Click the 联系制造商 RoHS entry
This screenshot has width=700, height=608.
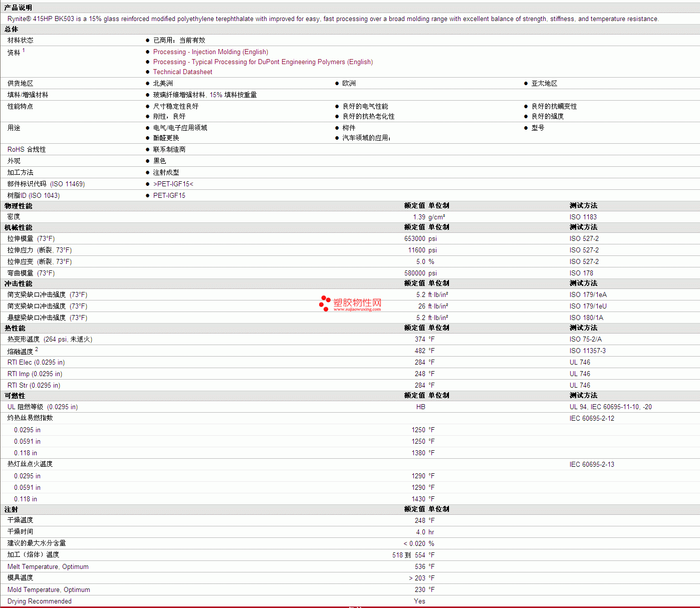pyautogui.click(x=169, y=150)
